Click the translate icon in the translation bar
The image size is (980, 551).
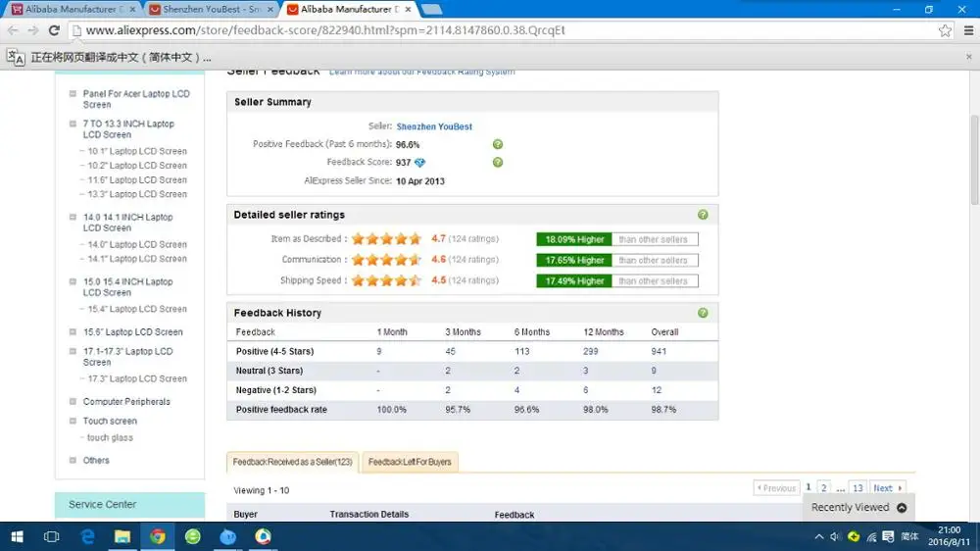(x=16, y=58)
